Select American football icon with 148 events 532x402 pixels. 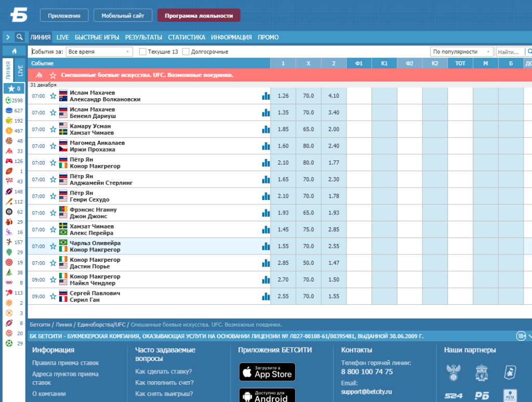coord(9,192)
